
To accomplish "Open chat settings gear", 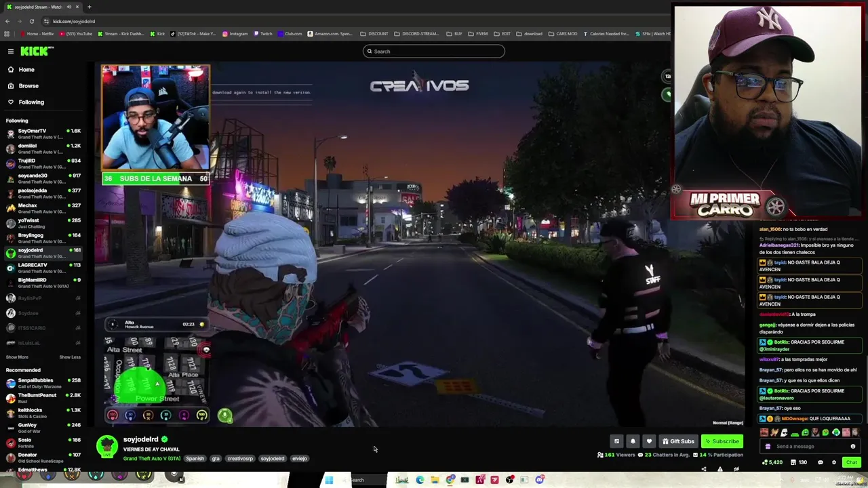I will [834, 462].
